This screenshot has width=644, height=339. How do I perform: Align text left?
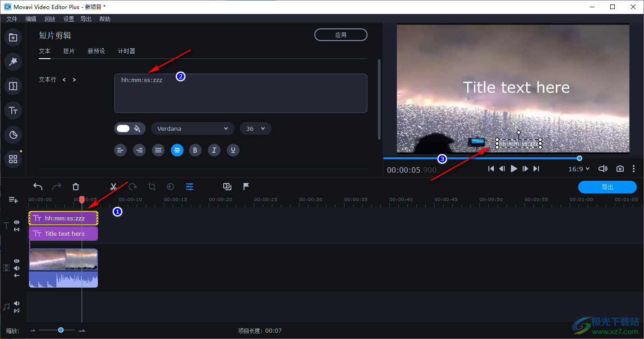point(120,150)
